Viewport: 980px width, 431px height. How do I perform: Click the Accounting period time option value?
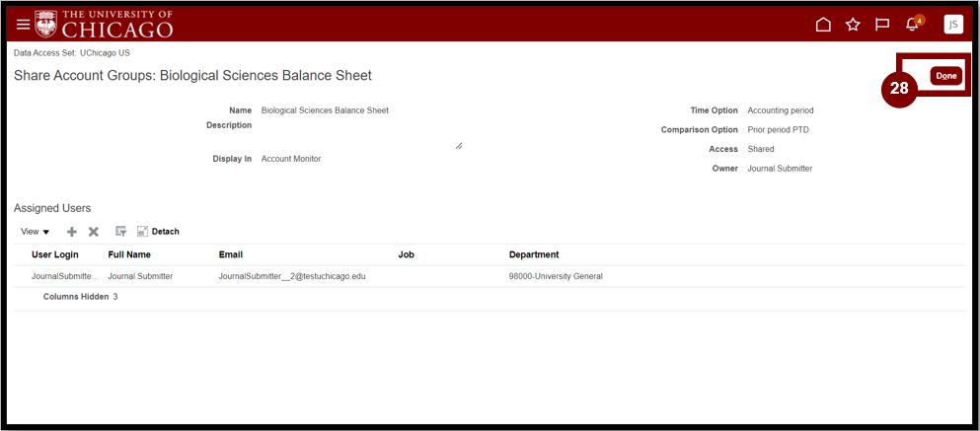pyautogui.click(x=781, y=110)
